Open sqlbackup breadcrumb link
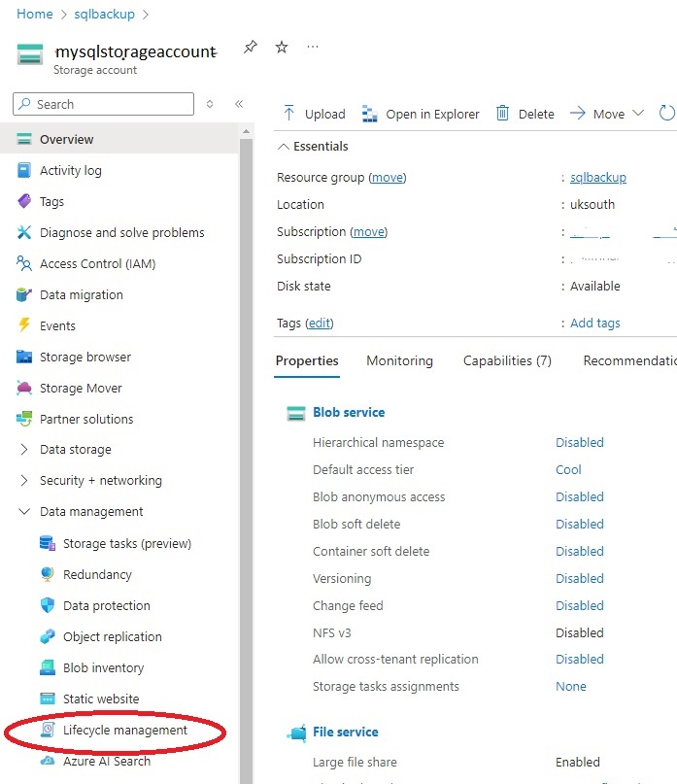 click(x=105, y=14)
